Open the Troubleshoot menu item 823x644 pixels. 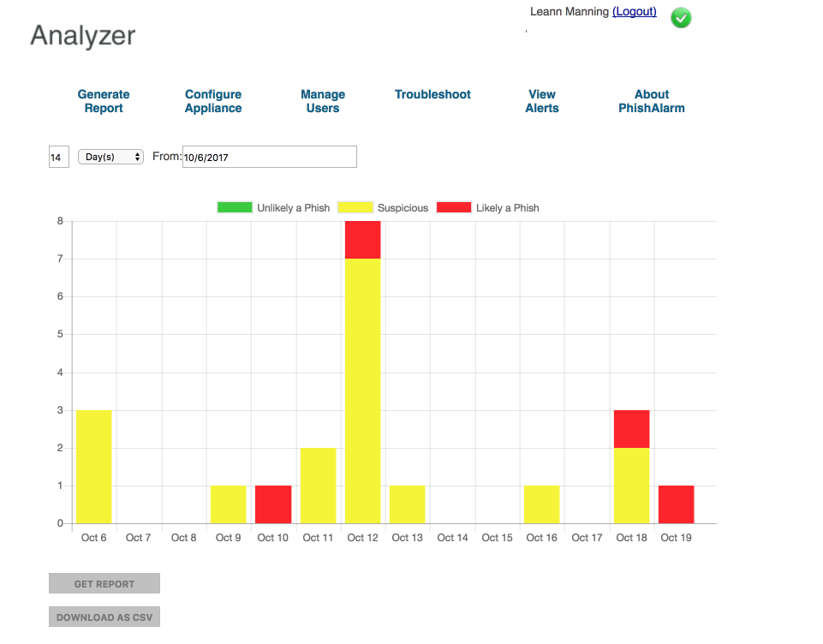432,95
